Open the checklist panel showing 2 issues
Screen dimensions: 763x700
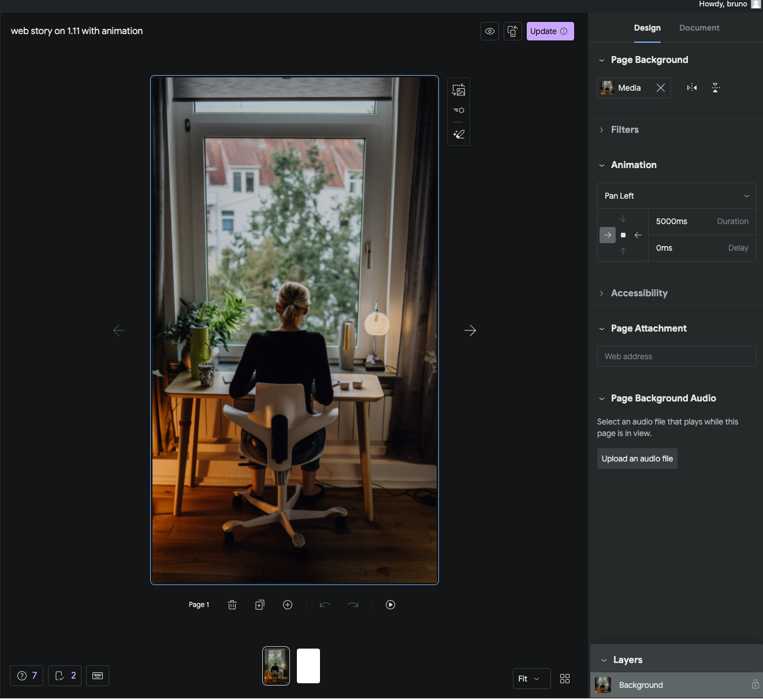64,676
